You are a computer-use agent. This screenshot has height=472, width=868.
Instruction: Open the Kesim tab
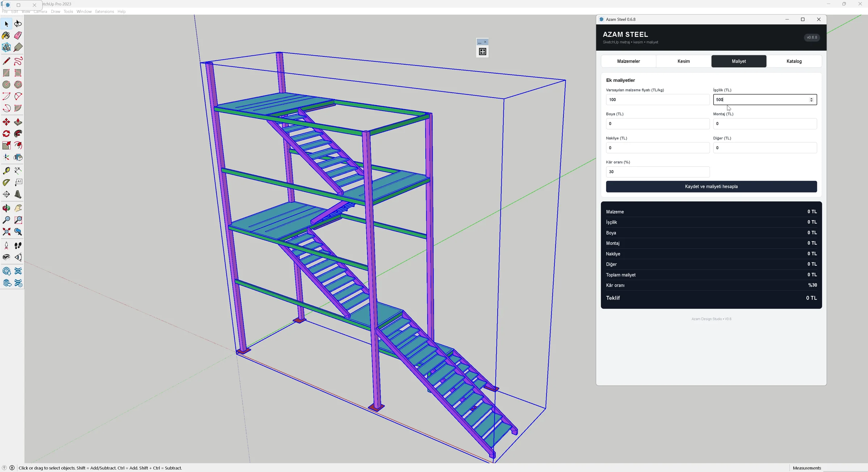coord(684,61)
